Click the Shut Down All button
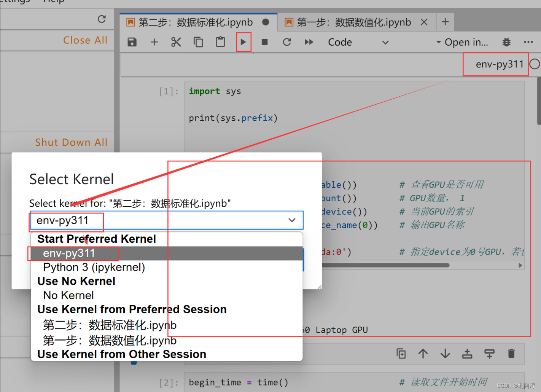Viewport: 541px width, 392px height. (71, 142)
